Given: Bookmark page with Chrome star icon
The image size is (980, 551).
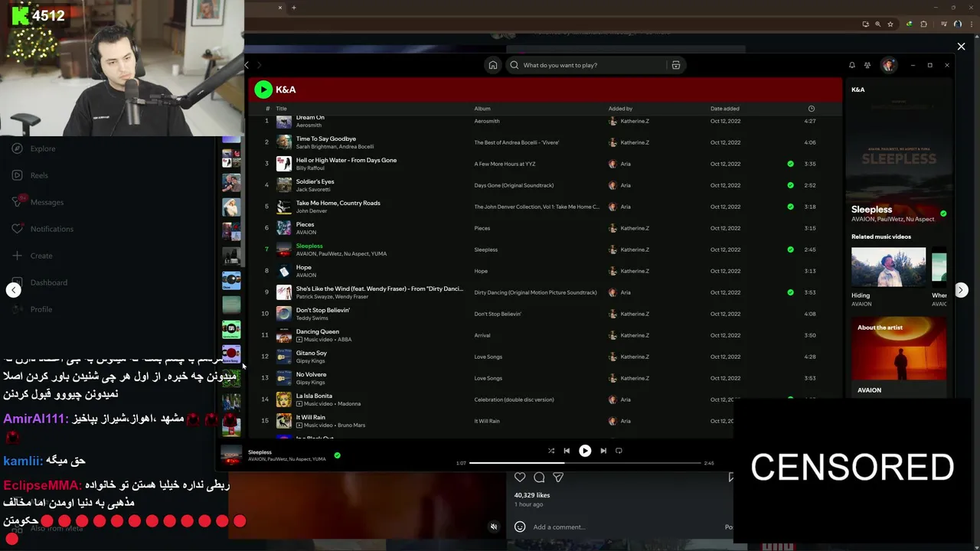Looking at the screenshot, I should tap(890, 24).
